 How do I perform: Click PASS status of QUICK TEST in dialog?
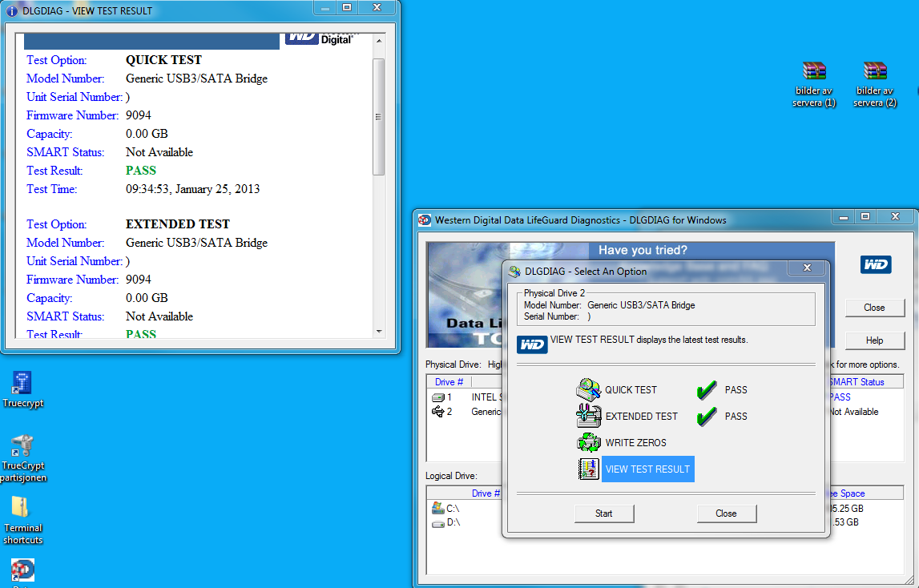[x=736, y=390]
